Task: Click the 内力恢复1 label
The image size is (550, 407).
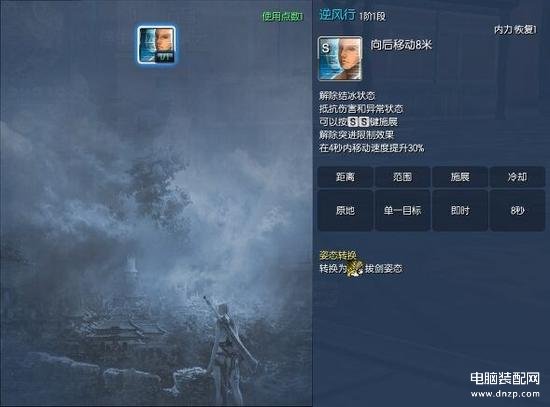Action: click(x=515, y=30)
